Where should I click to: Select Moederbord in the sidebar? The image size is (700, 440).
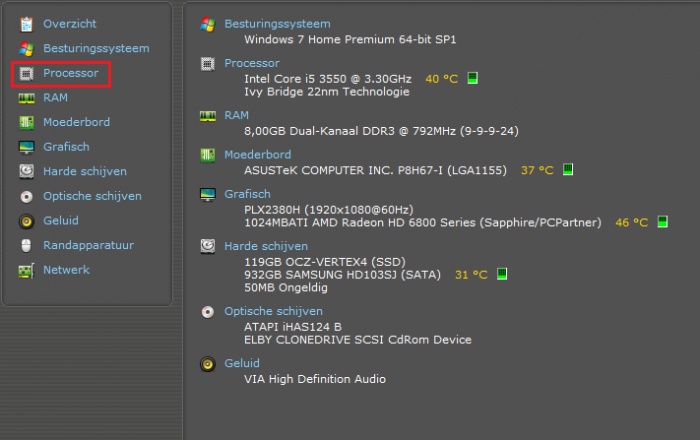point(76,122)
